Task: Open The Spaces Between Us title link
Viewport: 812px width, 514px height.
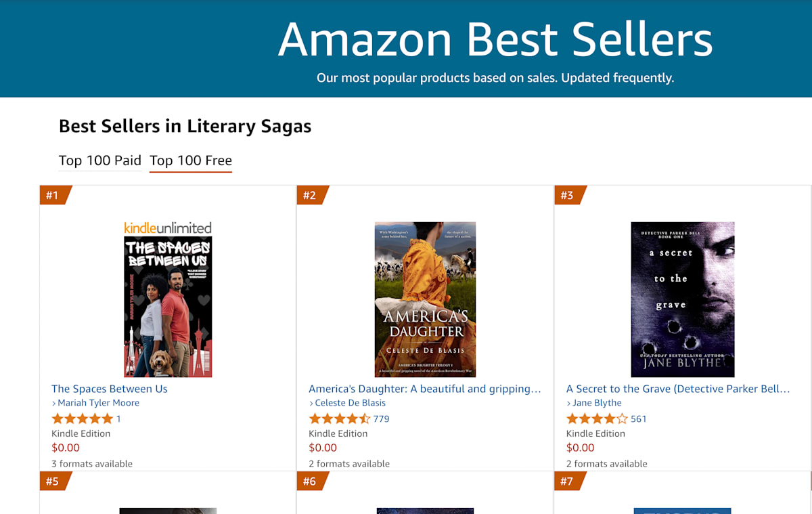Action: point(110,389)
